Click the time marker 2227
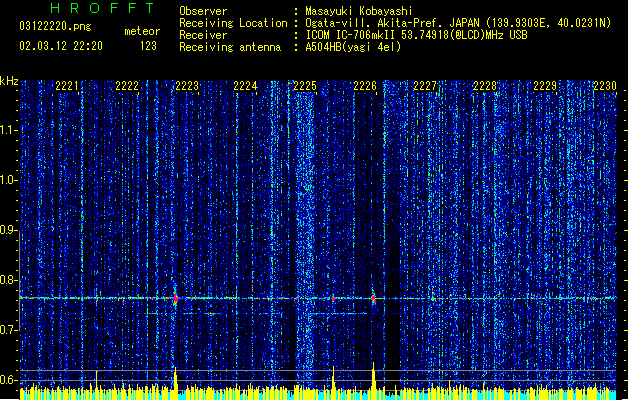 [x=425, y=86]
